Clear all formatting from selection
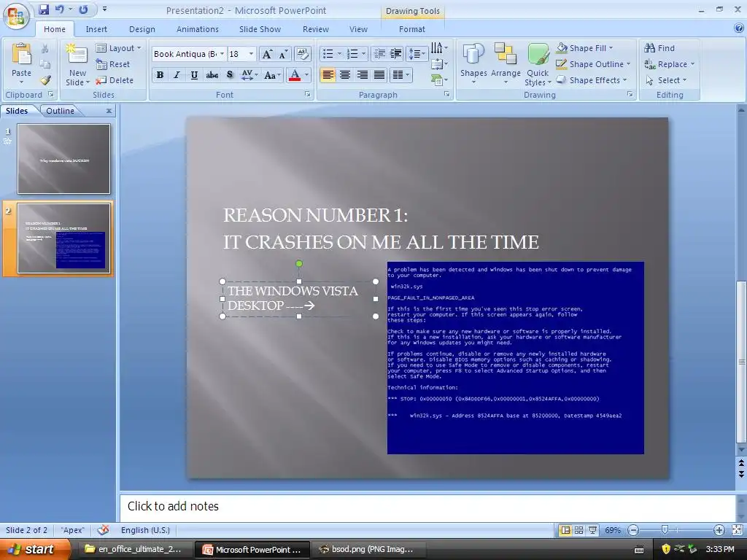This screenshot has height=560, width=747. [303, 54]
